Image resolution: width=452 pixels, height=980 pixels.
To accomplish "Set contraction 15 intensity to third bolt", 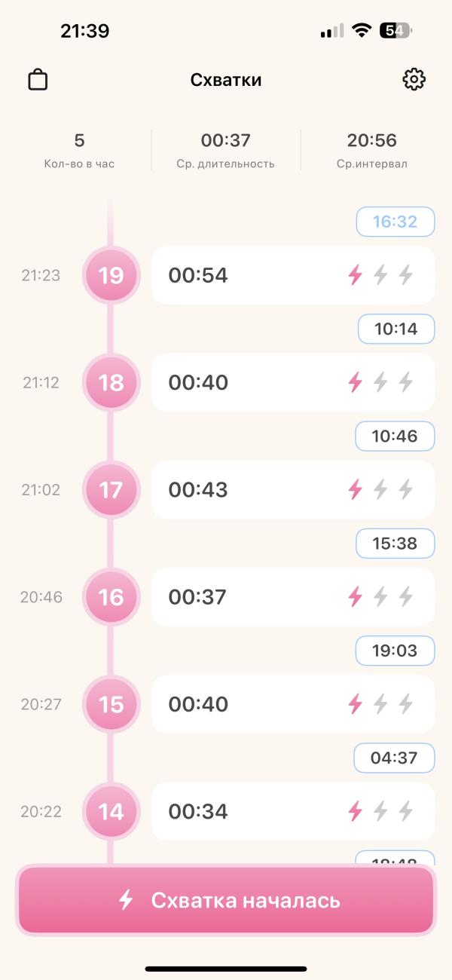I will click(x=406, y=704).
